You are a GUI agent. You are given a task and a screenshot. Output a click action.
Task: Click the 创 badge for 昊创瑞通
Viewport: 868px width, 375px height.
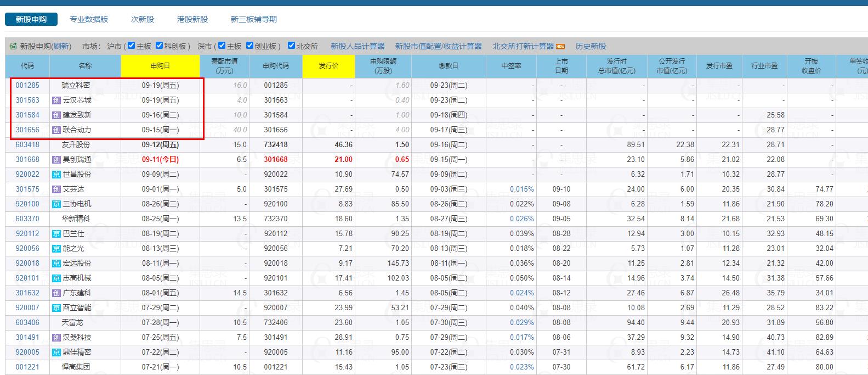coord(56,160)
